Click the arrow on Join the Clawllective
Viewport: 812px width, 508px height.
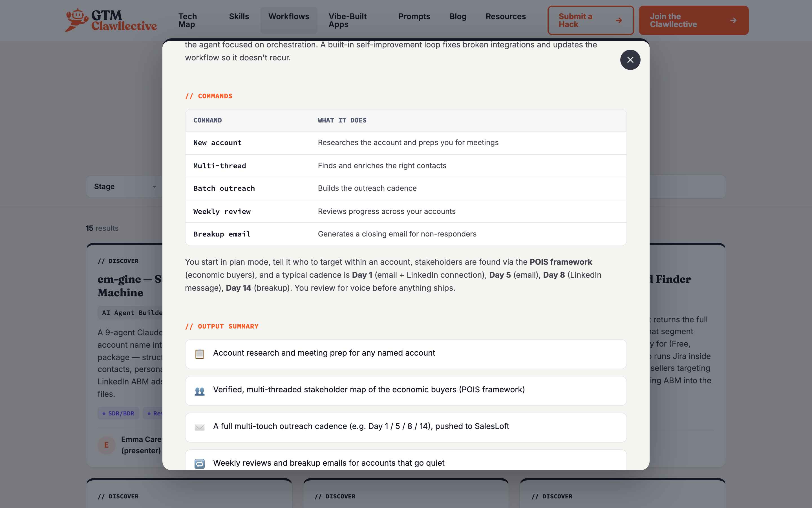pos(733,21)
